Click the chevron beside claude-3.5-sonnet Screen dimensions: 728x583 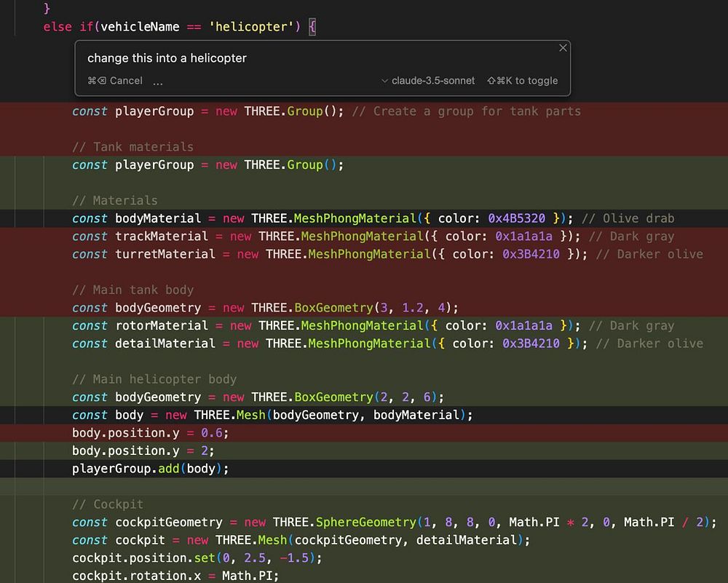point(385,81)
